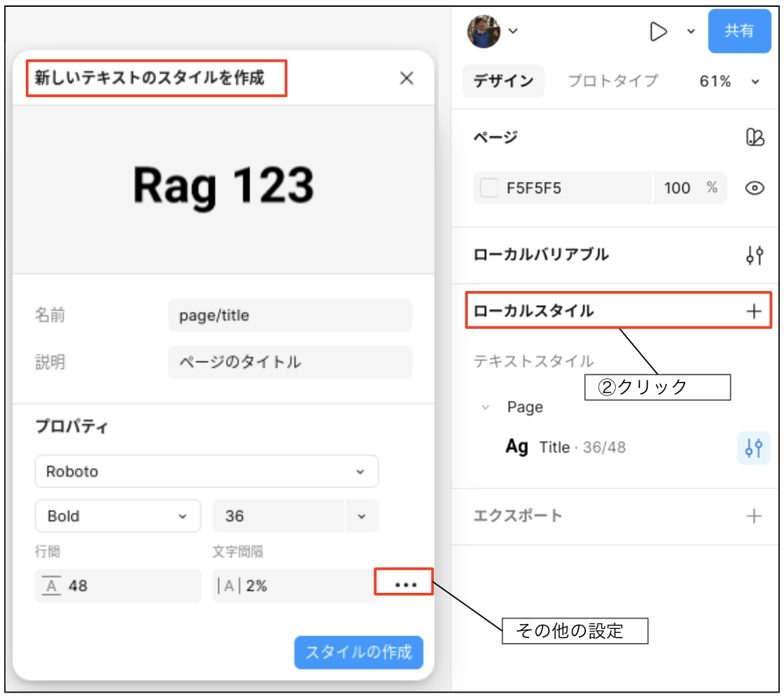Switch to the プロトタイプ tab
The height and width of the screenshot is (700, 784).
pos(612,81)
